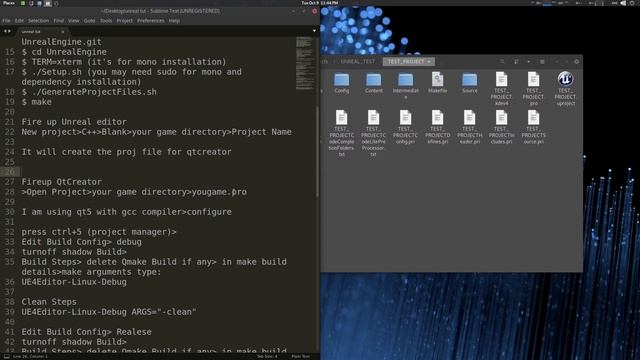
Task: Open the Goto menu
Action: [89, 20]
